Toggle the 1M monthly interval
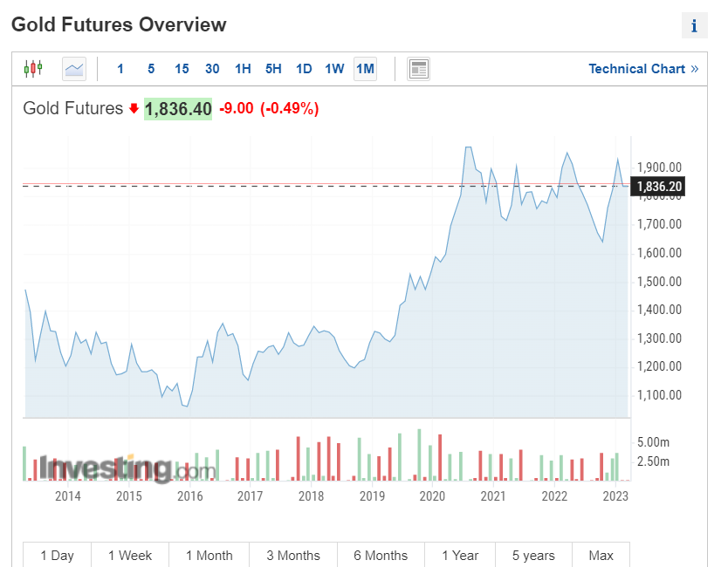 click(x=365, y=69)
